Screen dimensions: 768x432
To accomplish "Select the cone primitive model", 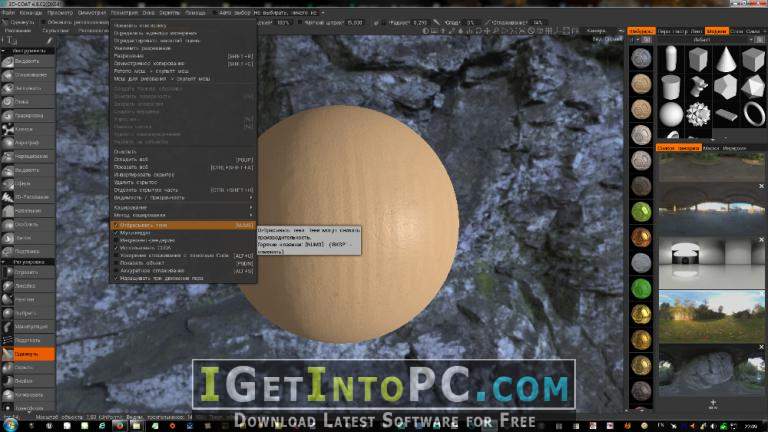I will [726, 60].
